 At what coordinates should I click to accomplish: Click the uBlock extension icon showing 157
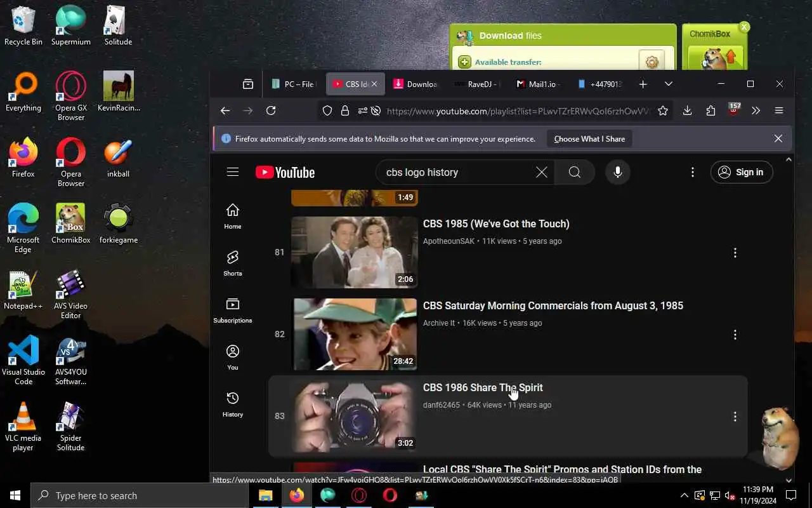click(733, 109)
